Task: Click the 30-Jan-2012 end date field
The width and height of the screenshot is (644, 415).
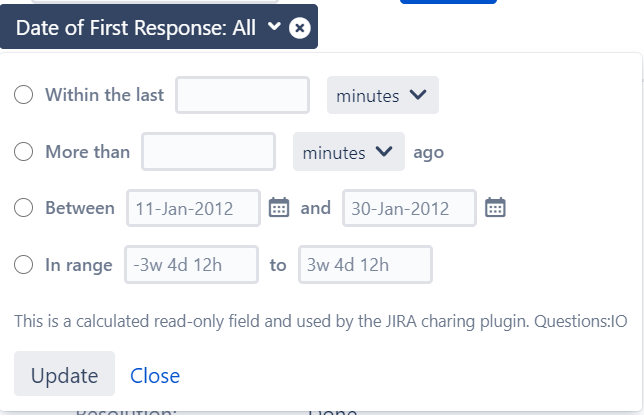Action: [409, 208]
